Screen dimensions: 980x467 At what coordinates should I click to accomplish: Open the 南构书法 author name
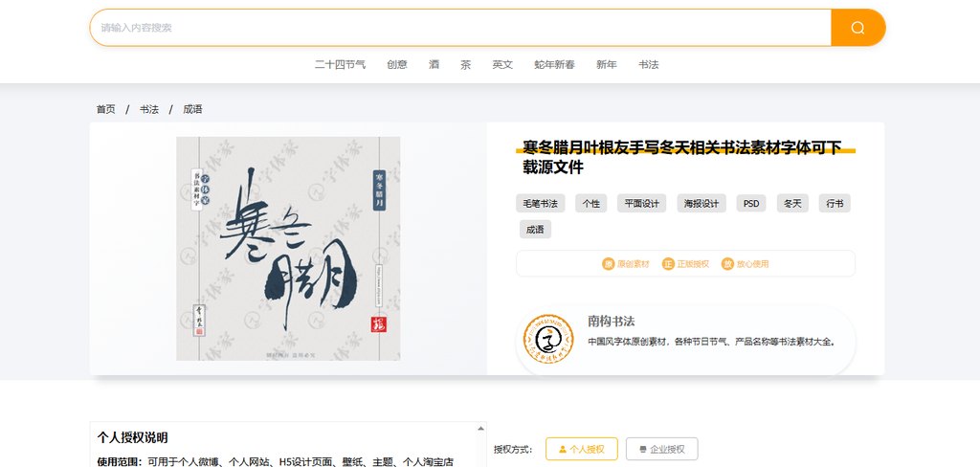[x=612, y=322]
